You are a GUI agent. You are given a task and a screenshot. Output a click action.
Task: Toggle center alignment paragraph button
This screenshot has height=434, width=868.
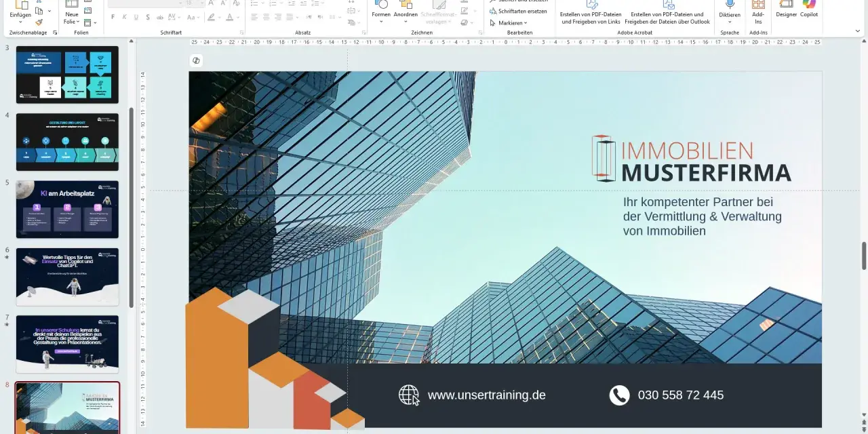266,17
